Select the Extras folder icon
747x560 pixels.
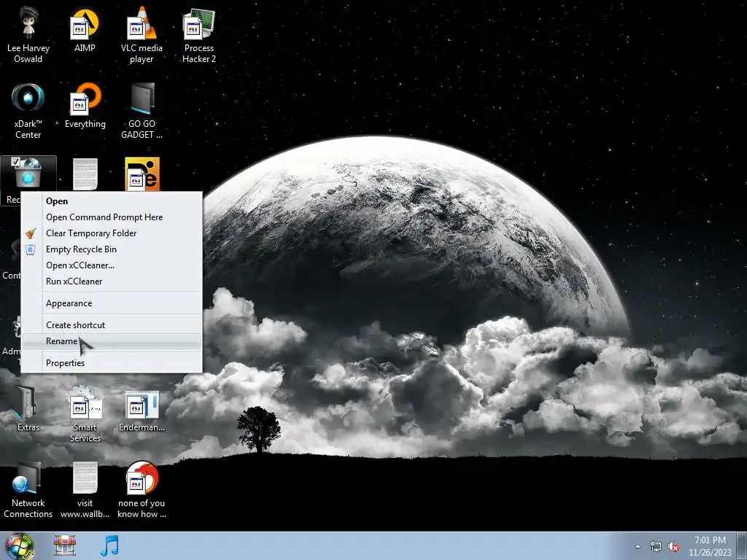(28, 408)
